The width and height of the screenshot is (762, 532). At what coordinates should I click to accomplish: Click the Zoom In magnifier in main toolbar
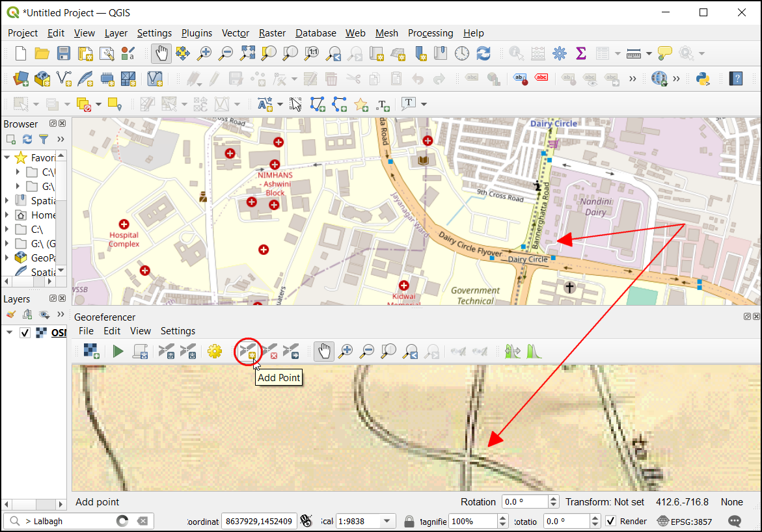point(204,53)
